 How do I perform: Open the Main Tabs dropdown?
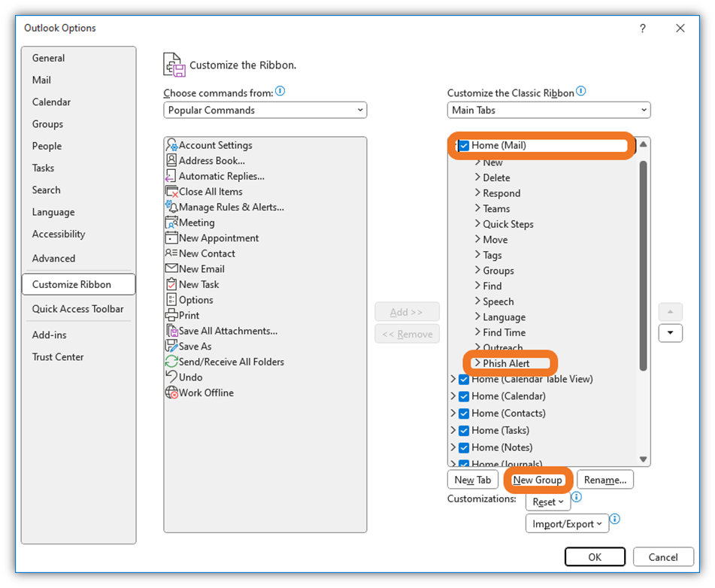549,110
